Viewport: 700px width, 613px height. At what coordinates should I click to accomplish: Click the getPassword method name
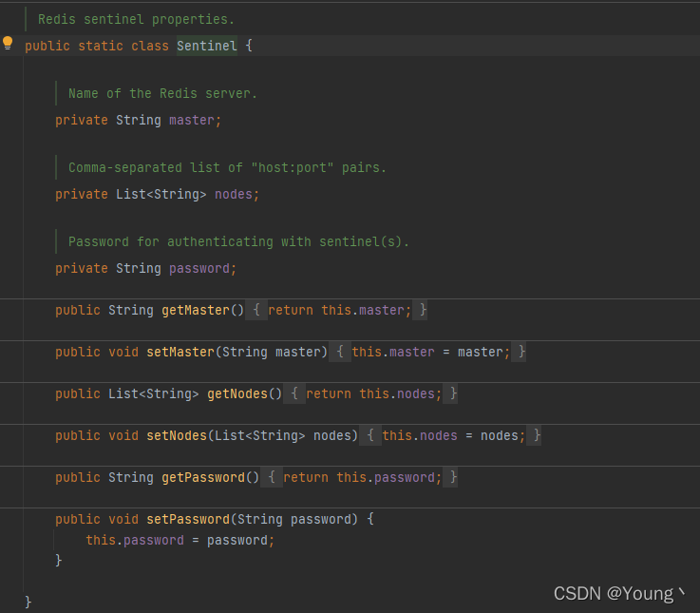(x=203, y=478)
